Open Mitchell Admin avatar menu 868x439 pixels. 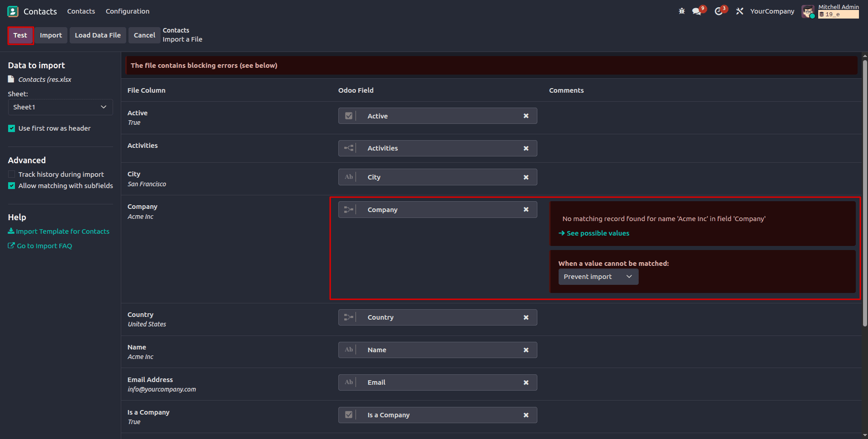[x=808, y=11]
